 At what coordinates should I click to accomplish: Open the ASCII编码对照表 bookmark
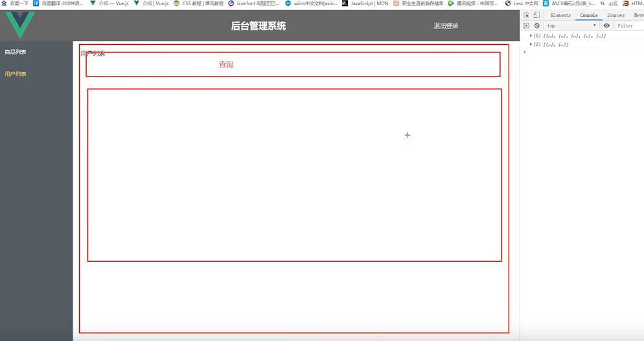[569, 3]
